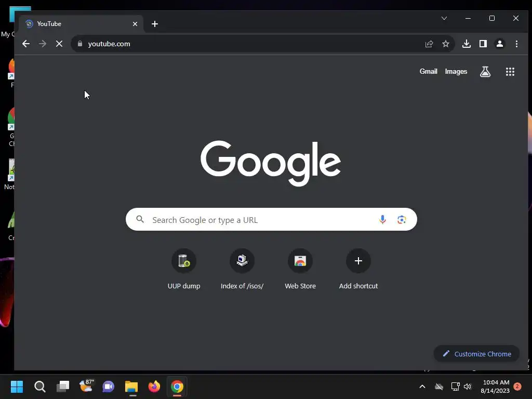Open the clock showing 10:04 AM

[495, 387]
